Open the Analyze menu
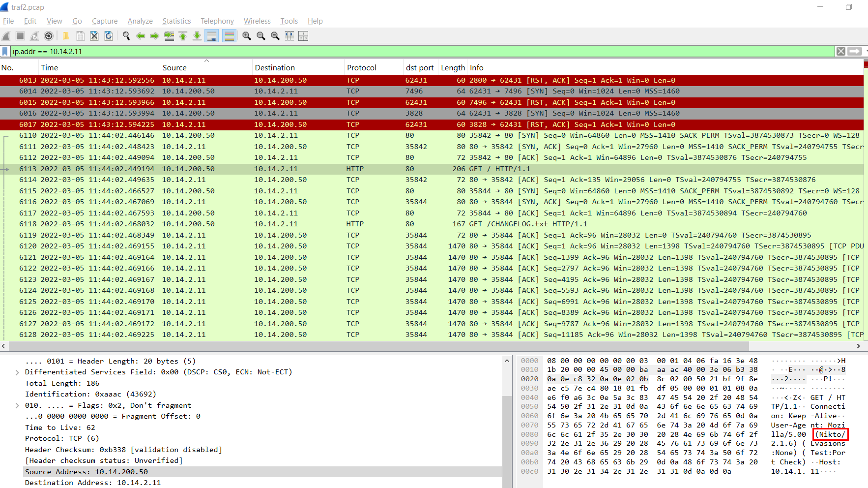This screenshot has width=868, height=488. pos(140,21)
